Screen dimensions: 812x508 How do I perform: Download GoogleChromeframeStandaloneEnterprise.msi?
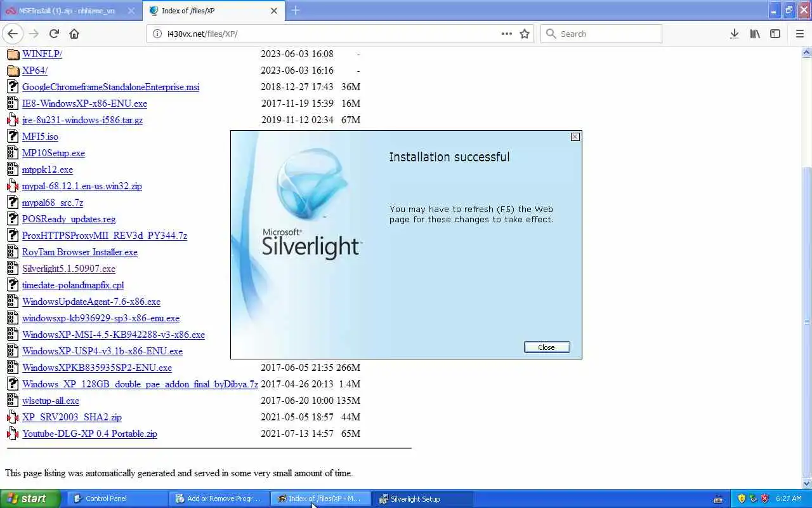click(110, 87)
